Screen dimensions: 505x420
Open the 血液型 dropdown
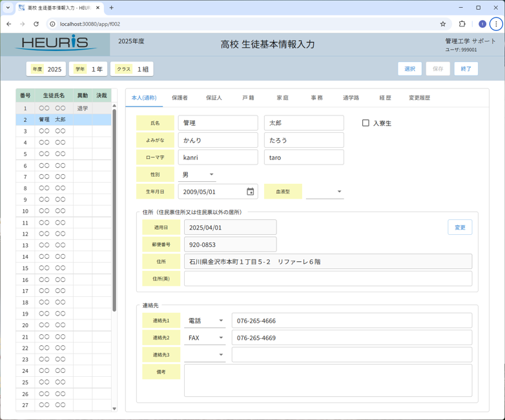tap(325, 192)
